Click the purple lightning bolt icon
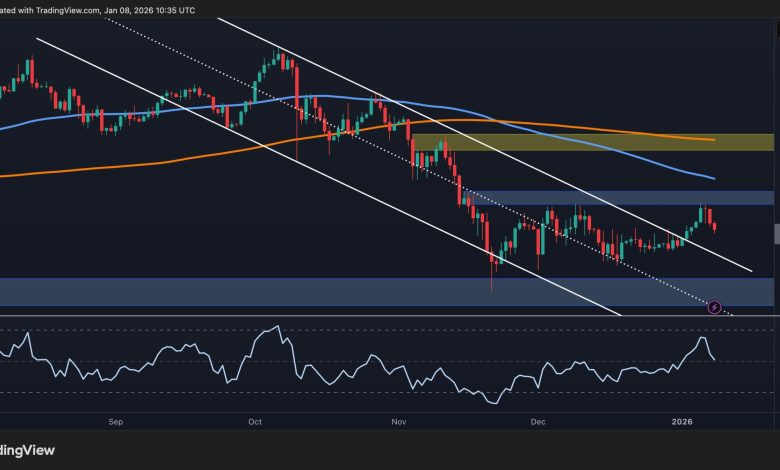 714,306
